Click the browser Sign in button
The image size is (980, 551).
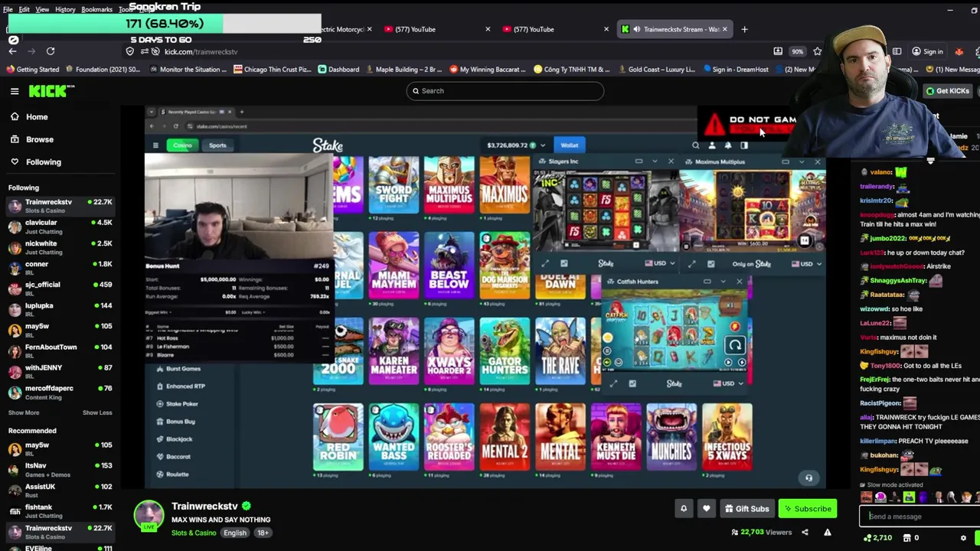pos(928,51)
